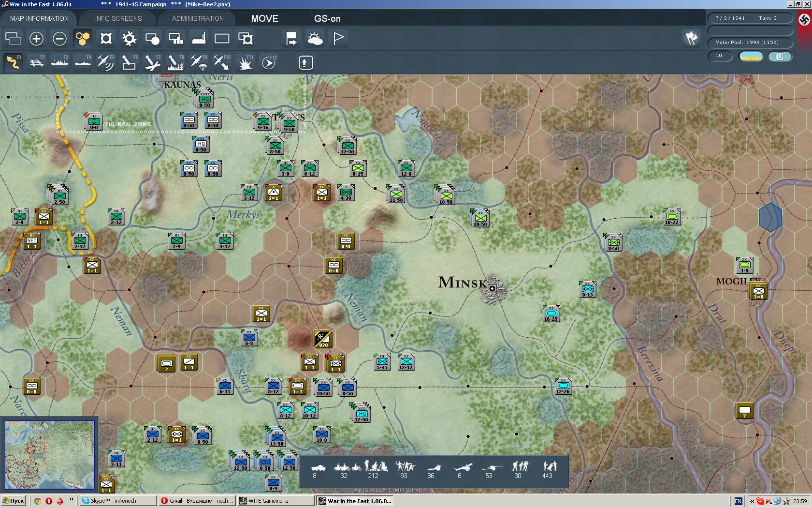
Task: Select the HQ 8-50 stack near Kaunas
Action: [204, 99]
